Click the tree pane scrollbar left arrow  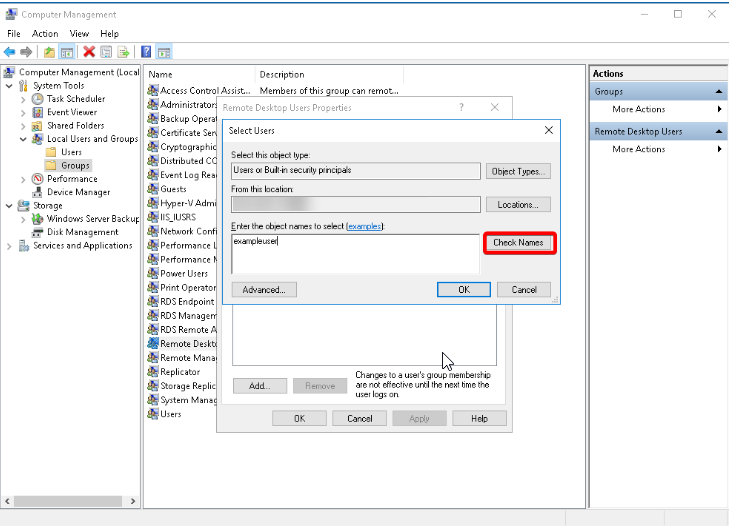(7, 501)
